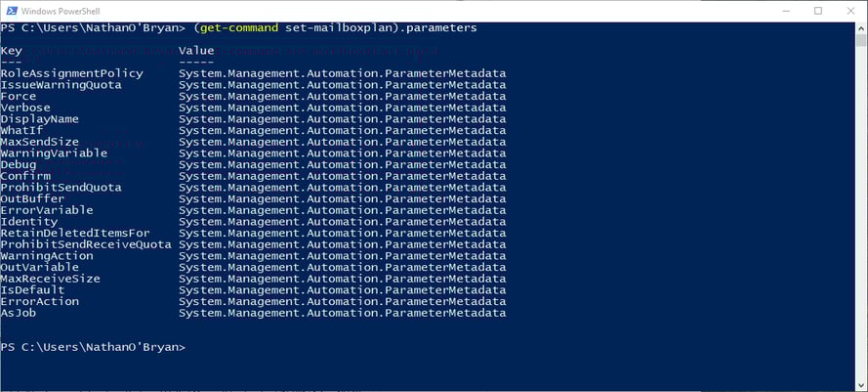
Task: Click the DisplayName parameter key
Action: [x=40, y=119]
